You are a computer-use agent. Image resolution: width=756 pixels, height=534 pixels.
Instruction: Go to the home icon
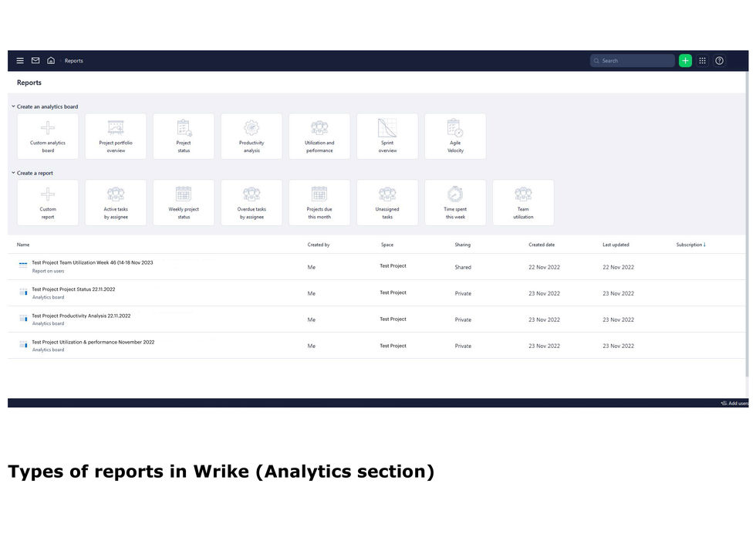[51, 61]
